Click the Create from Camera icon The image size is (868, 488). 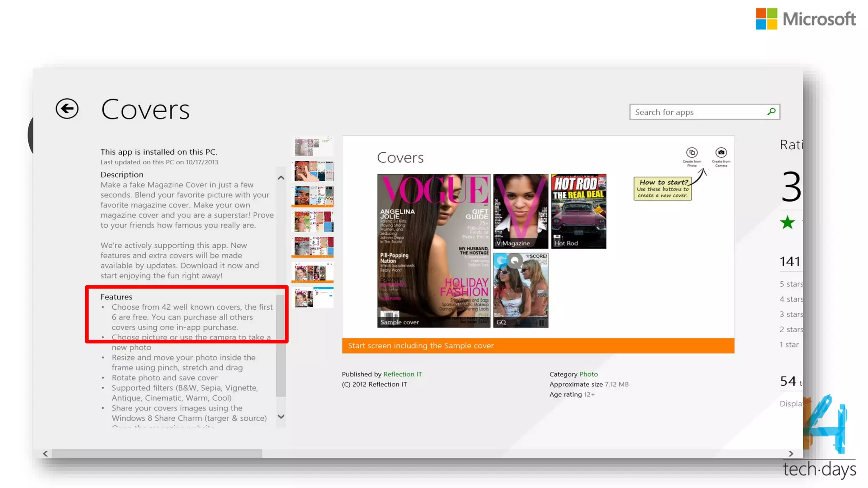pos(721,152)
